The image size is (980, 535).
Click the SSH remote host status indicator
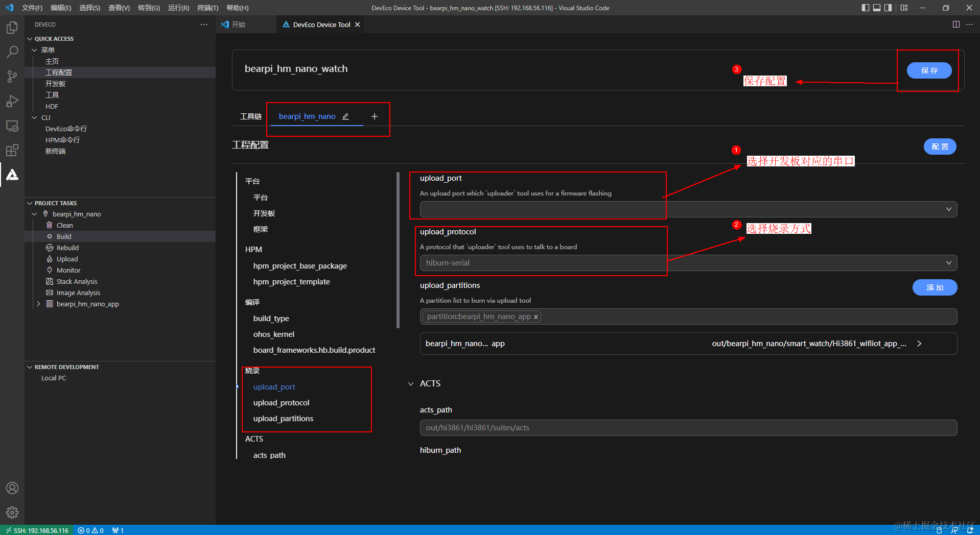tap(37, 530)
